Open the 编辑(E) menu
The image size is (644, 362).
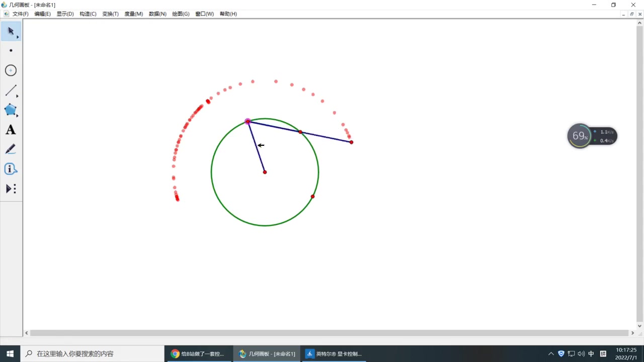[43, 14]
